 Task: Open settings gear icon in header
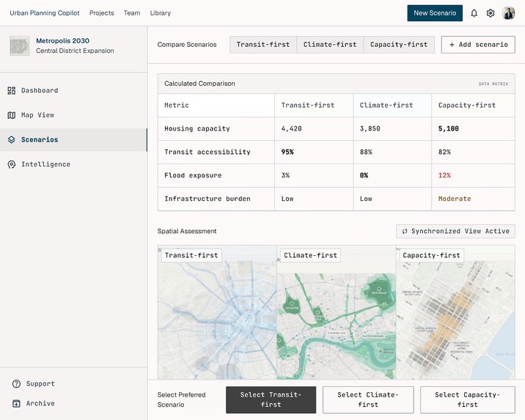(491, 13)
